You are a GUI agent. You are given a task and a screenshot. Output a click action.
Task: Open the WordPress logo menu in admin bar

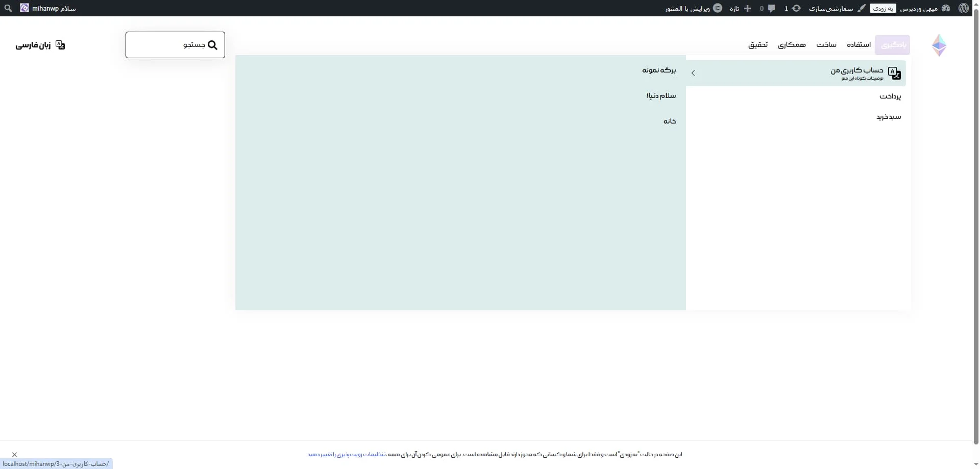click(x=964, y=8)
